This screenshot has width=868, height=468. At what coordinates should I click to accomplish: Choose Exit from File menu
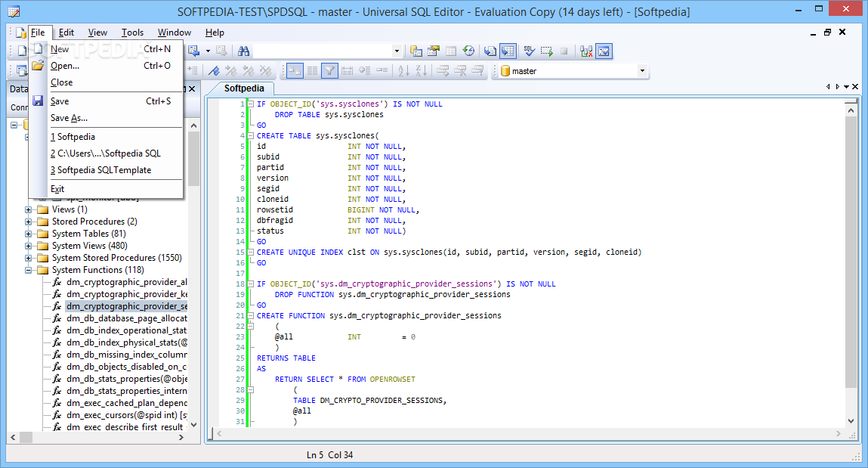[107, 189]
